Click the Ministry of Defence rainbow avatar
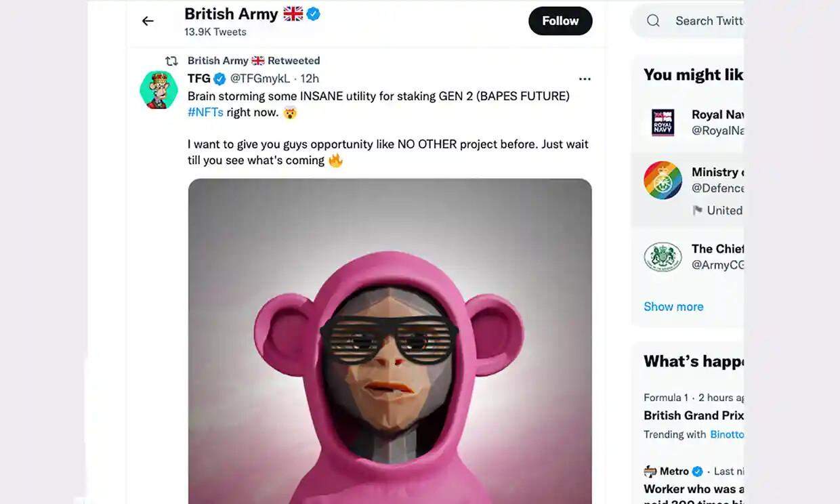This screenshot has height=504, width=840. click(663, 180)
